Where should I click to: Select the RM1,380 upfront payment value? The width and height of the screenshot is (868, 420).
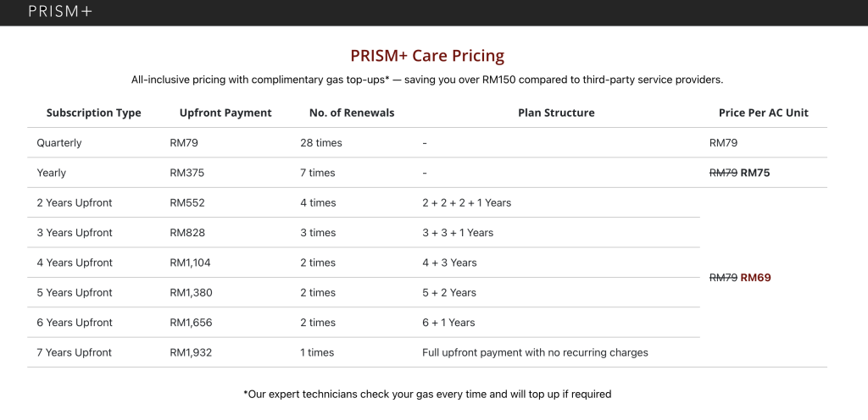(190, 293)
